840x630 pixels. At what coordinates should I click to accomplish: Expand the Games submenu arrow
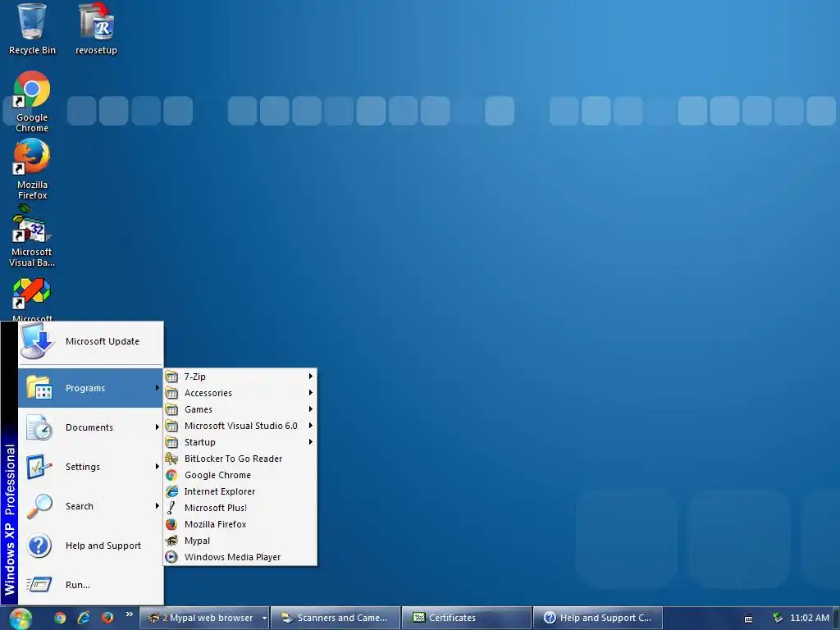click(310, 409)
